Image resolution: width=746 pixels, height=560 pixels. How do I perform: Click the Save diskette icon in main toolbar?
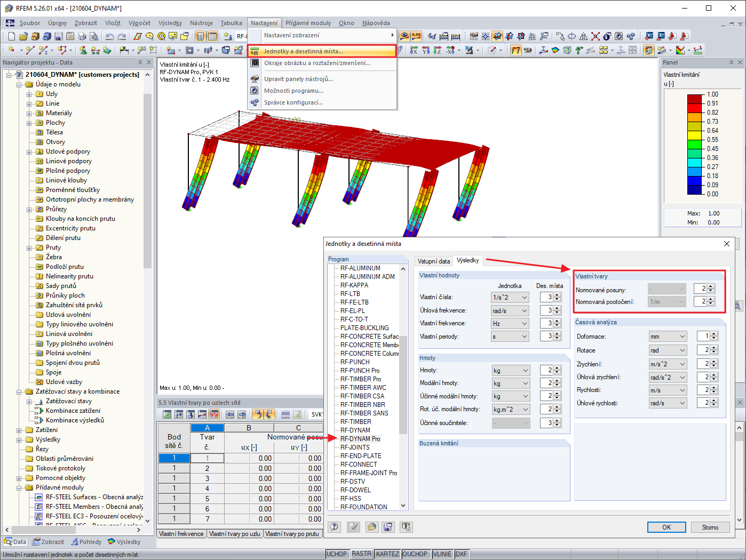(x=58, y=36)
